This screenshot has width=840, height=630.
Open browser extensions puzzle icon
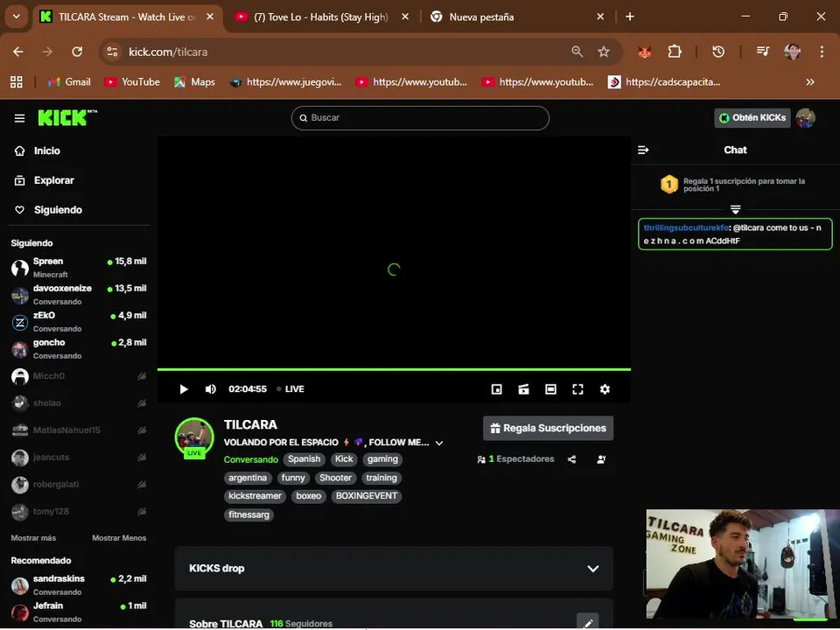coord(675,52)
